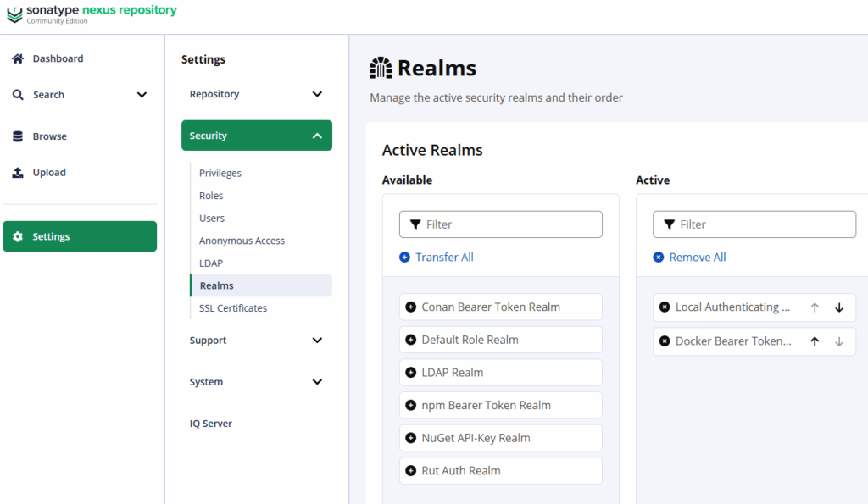Image resolution: width=868 pixels, height=504 pixels.
Task: Click the plus icon beside LDAP Realm
Action: click(x=411, y=373)
